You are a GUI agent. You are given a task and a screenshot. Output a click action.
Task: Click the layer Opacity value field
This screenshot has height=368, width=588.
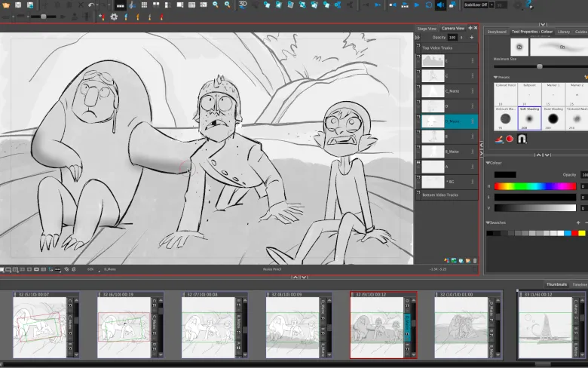(x=452, y=38)
